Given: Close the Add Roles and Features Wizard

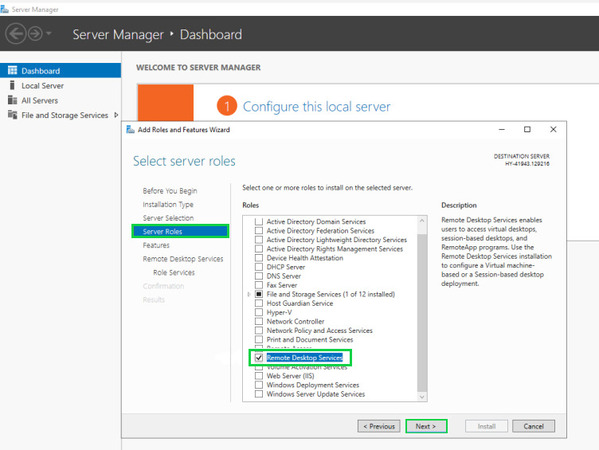Looking at the screenshot, I should pyautogui.click(x=553, y=129).
